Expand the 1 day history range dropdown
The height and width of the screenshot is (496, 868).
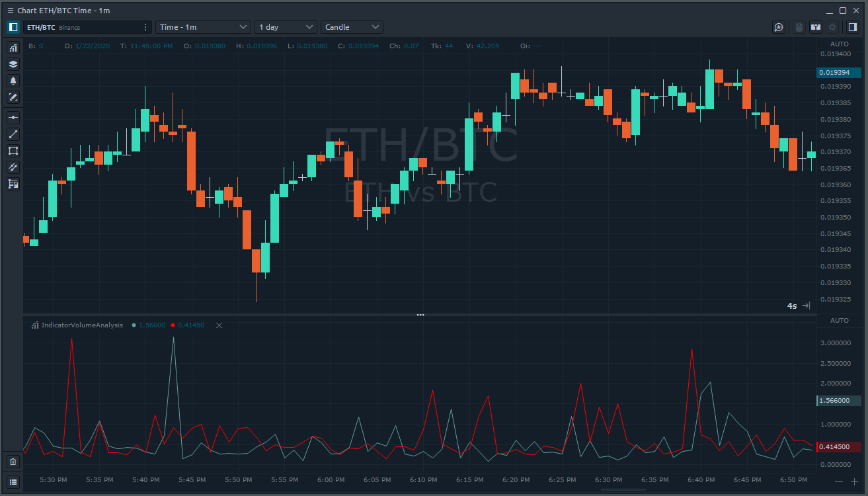tap(286, 27)
